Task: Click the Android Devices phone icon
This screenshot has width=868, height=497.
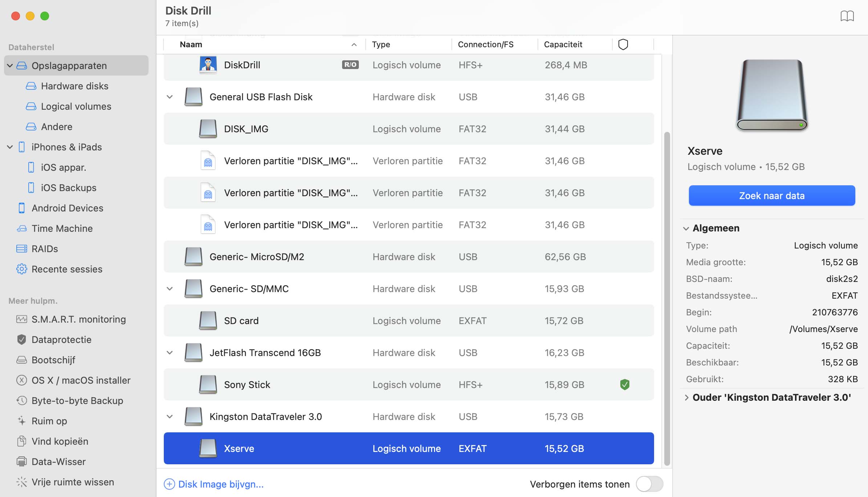Action: 22,208
